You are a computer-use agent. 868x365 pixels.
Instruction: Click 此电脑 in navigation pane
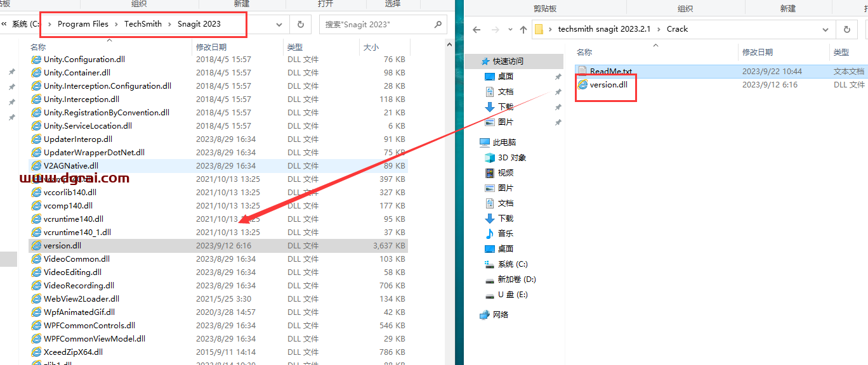pyautogui.click(x=497, y=143)
